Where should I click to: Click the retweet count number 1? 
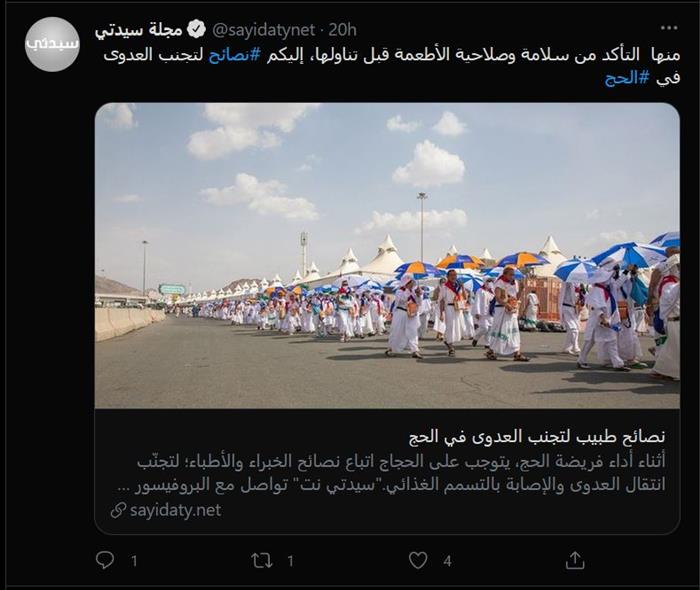[290, 561]
